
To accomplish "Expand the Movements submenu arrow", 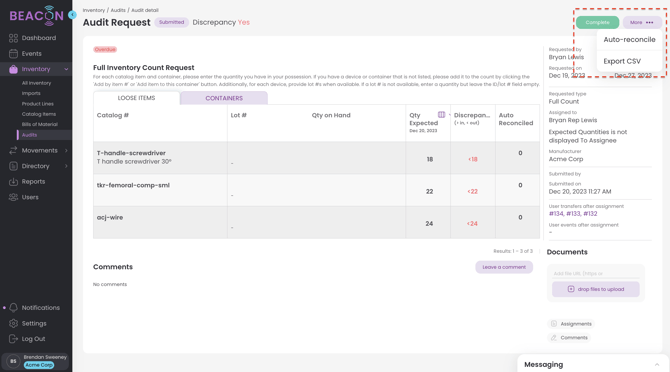I will point(66,150).
